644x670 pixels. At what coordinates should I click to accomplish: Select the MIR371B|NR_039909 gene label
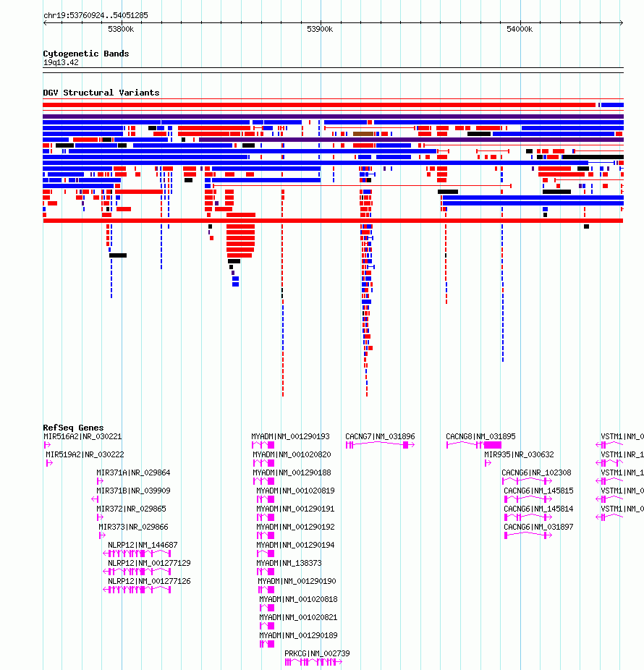coord(133,491)
